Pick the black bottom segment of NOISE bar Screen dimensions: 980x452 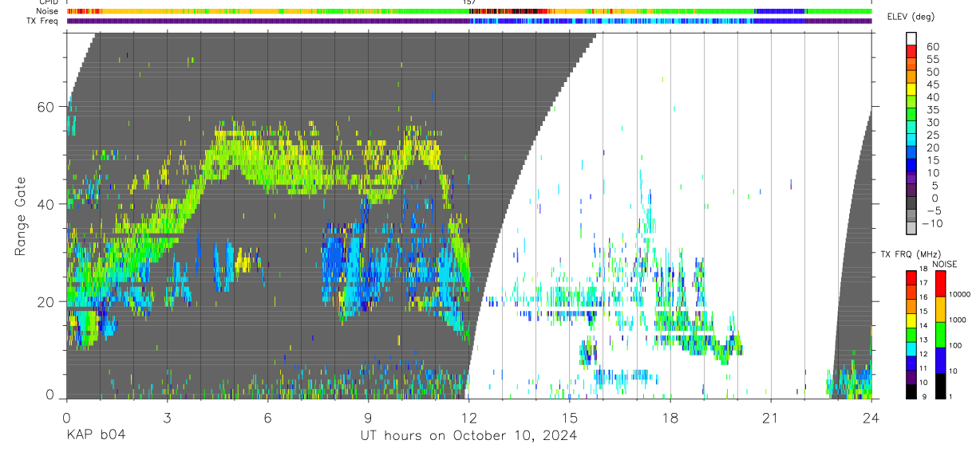tap(940, 386)
